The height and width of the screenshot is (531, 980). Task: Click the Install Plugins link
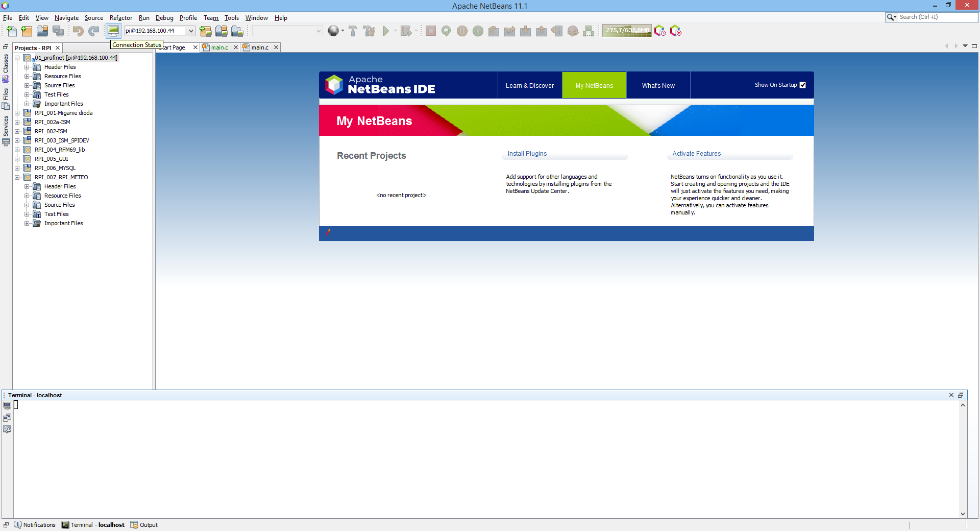527,154
